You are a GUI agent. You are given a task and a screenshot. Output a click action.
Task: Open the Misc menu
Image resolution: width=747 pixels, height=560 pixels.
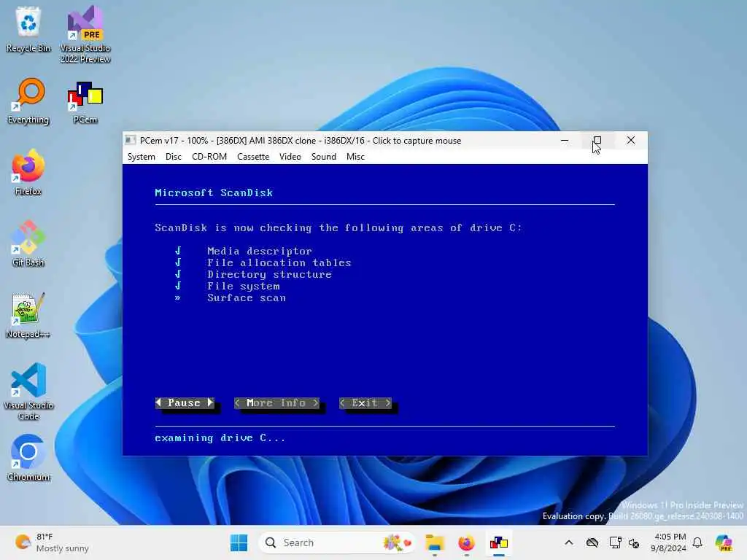point(355,157)
